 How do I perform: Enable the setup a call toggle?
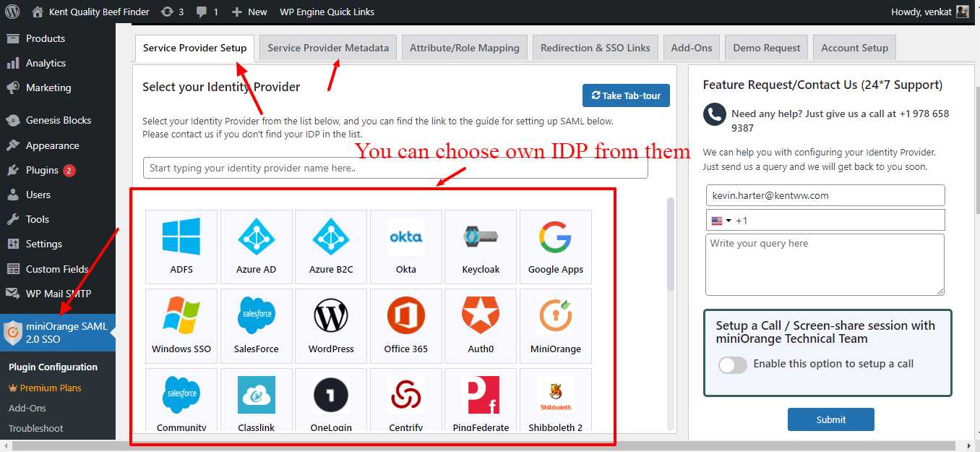[733, 364]
